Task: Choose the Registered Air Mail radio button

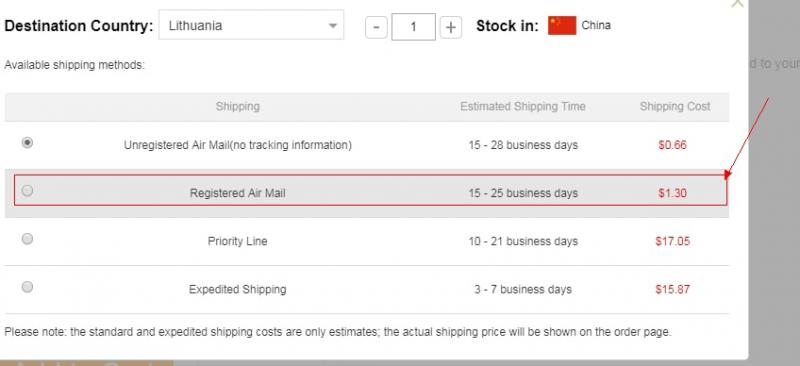Action: pyautogui.click(x=28, y=190)
